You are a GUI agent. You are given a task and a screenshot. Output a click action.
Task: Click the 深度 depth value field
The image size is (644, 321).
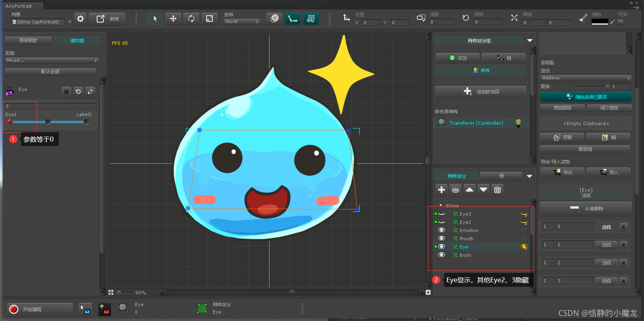442,22
